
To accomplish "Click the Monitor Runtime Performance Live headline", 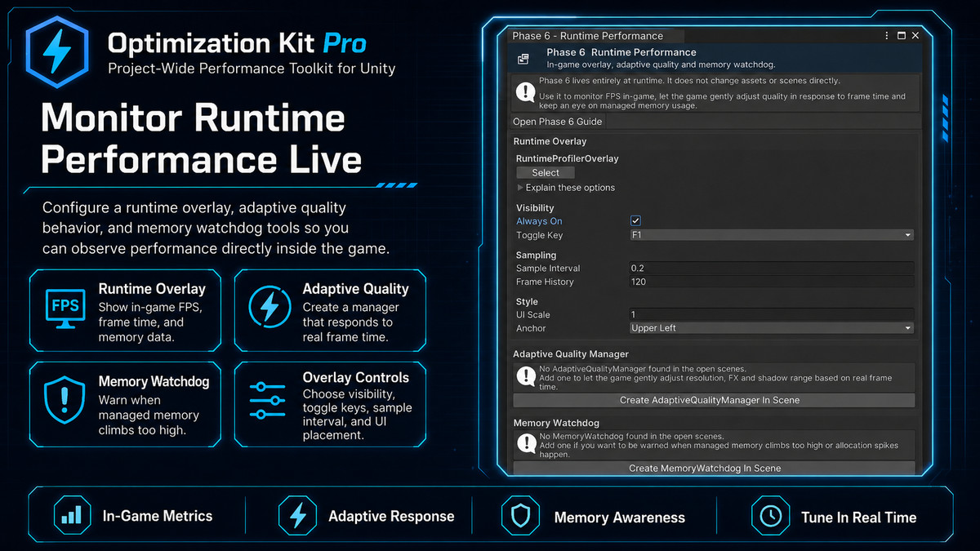I will (202, 138).
